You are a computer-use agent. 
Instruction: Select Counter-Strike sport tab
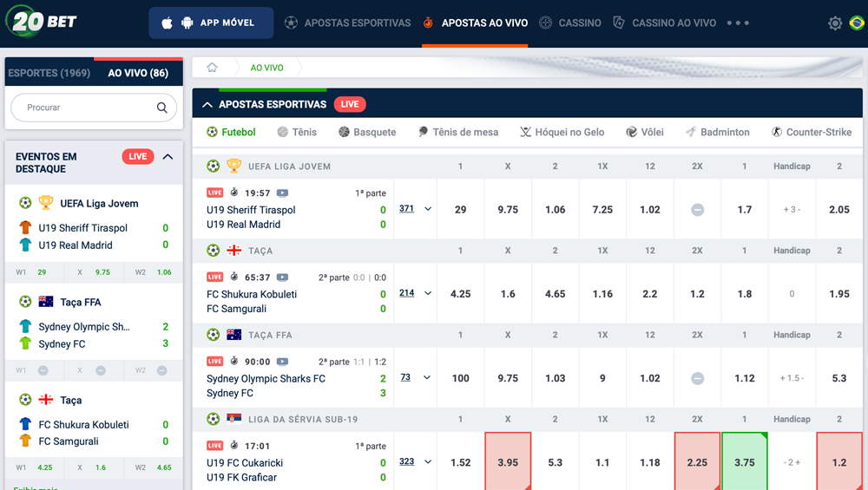(812, 132)
